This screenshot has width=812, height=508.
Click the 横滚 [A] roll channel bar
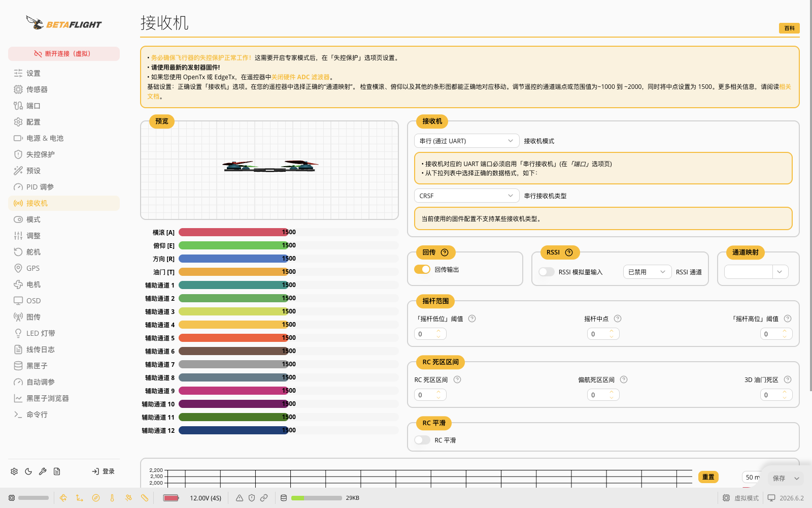click(x=288, y=232)
